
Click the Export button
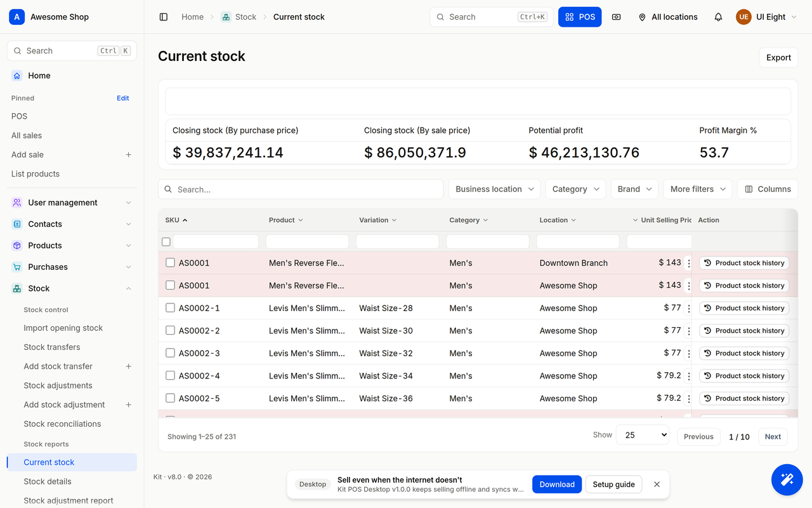click(x=778, y=58)
